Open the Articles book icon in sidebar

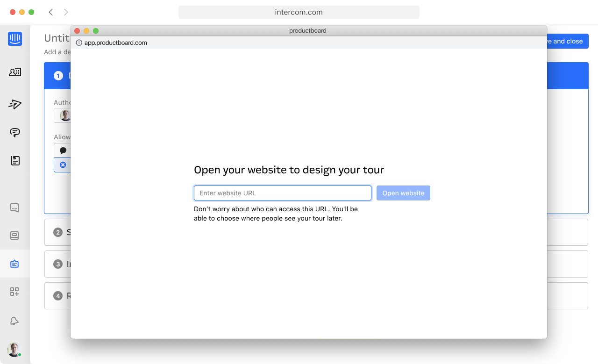coord(15,161)
